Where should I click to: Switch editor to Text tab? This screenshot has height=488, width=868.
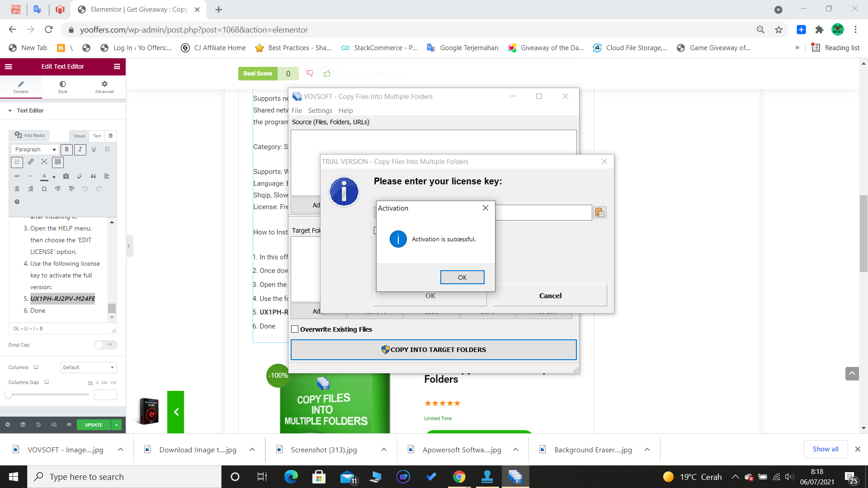(x=97, y=136)
